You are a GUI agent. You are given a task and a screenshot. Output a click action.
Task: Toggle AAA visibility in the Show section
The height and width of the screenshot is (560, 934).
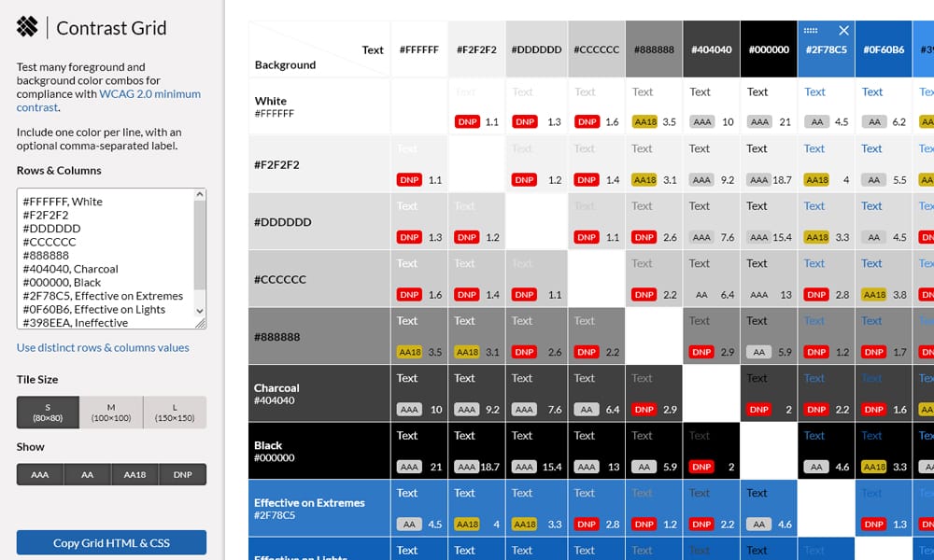[39, 474]
